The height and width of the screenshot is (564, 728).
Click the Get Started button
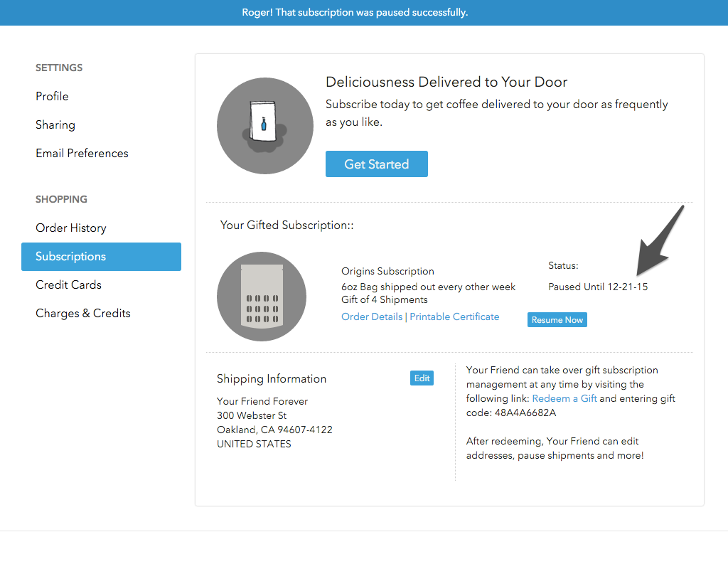click(x=377, y=164)
